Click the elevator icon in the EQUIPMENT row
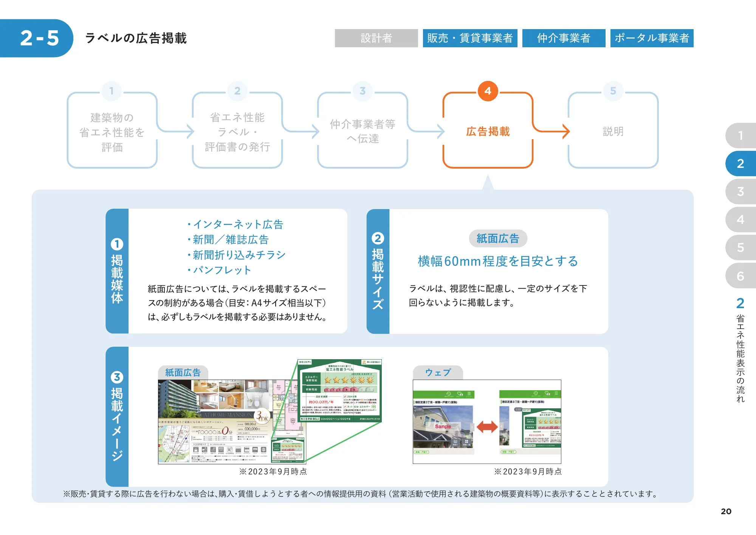This screenshot has width=756, height=535. click(263, 450)
